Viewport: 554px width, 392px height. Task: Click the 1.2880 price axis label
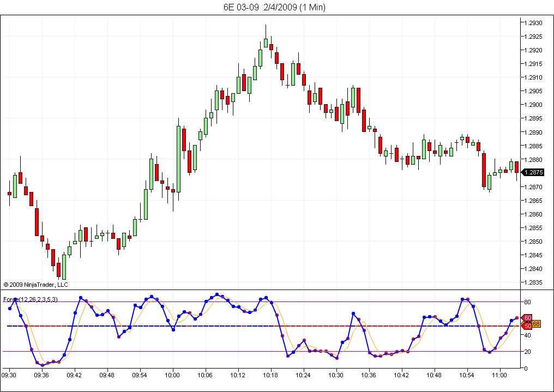point(533,160)
